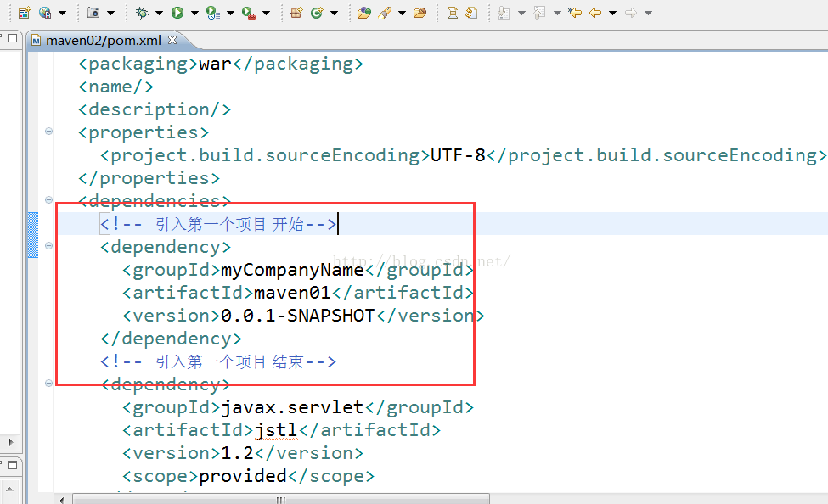Click the '</dependency>' closing tag after maven01
The image size is (828, 504).
[x=171, y=339]
